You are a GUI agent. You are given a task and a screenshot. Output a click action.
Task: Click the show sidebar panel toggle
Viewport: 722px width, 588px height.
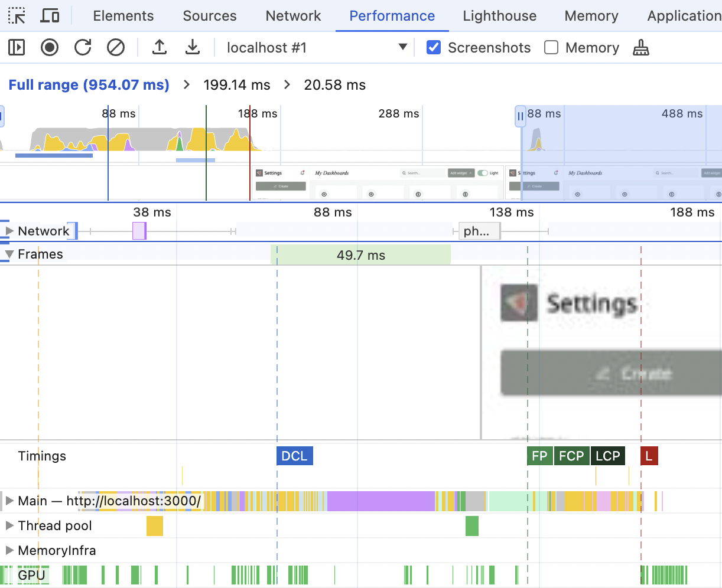click(16, 47)
